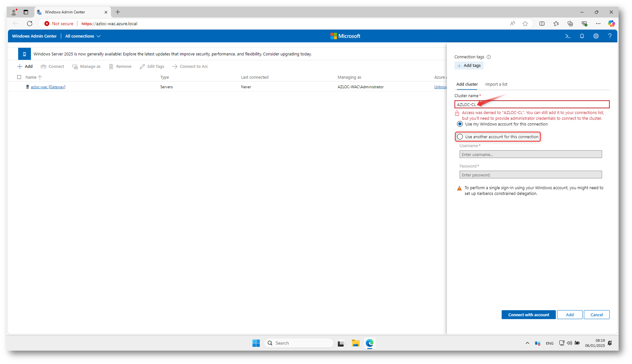Open Task View on the taskbar

coord(341,343)
